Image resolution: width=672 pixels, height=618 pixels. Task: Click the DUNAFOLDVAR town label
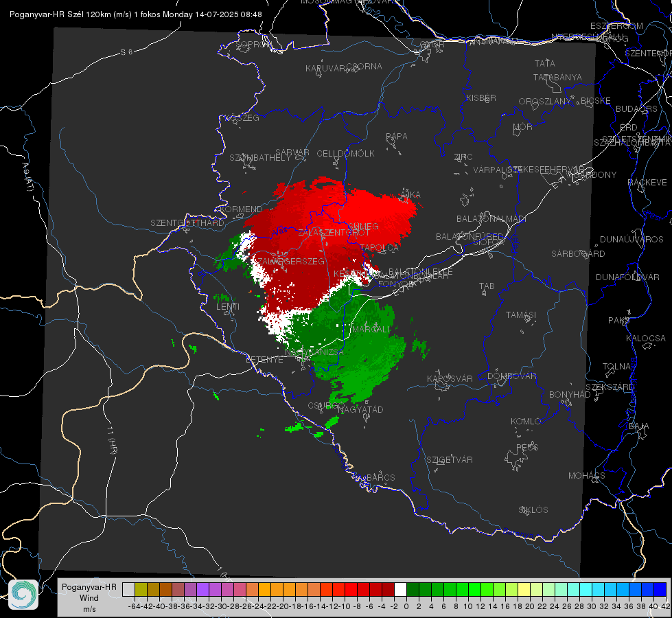pyautogui.click(x=627, y=277)
